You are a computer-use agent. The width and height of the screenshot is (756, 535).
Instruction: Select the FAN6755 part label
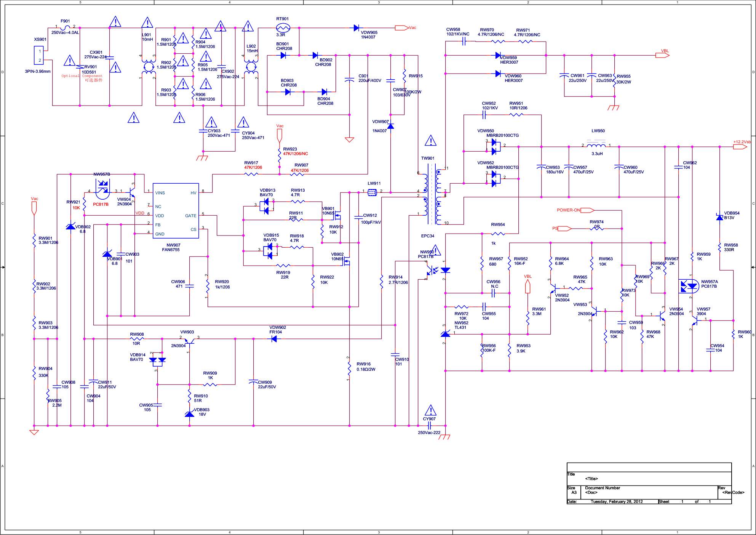pos(171,250)
